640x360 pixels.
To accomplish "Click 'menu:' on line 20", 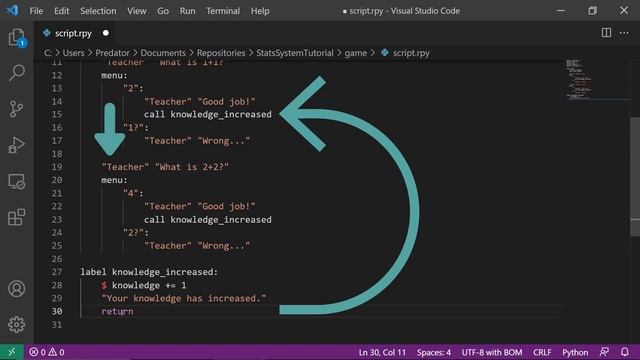I will click(x=114, y=180).
